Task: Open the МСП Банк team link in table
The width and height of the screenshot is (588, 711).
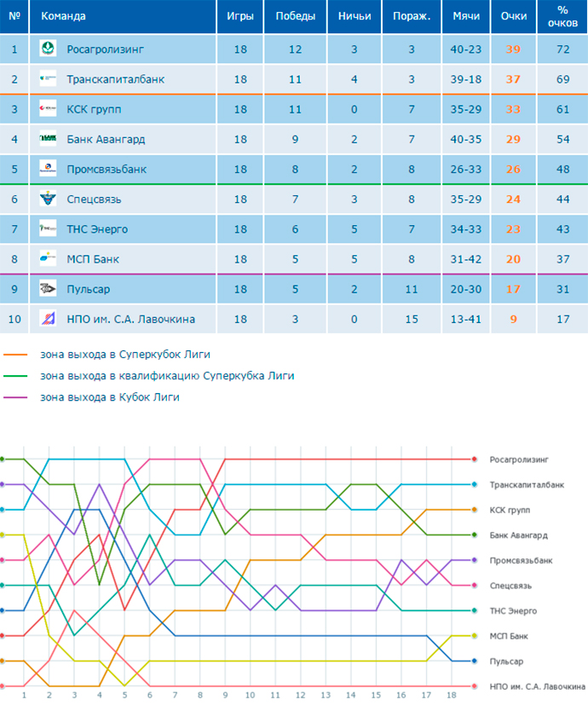Action: 93,259
